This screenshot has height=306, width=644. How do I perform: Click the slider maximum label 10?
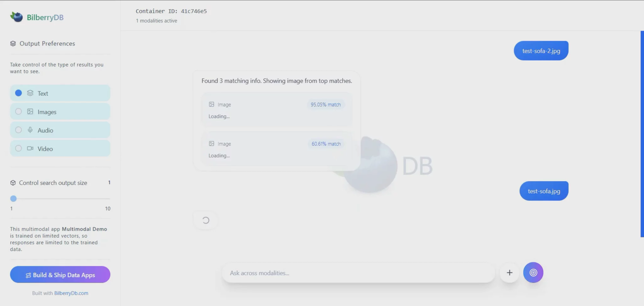[x=108, y=208]
